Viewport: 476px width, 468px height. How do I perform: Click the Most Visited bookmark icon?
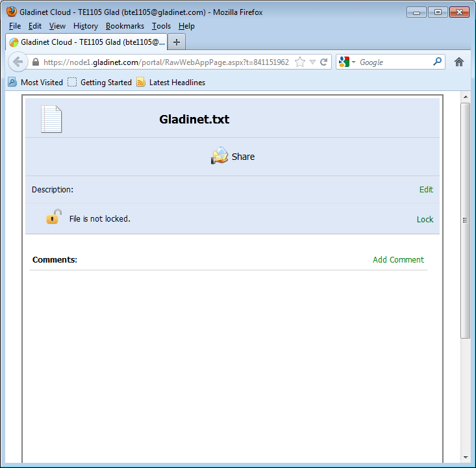point(12,82)
